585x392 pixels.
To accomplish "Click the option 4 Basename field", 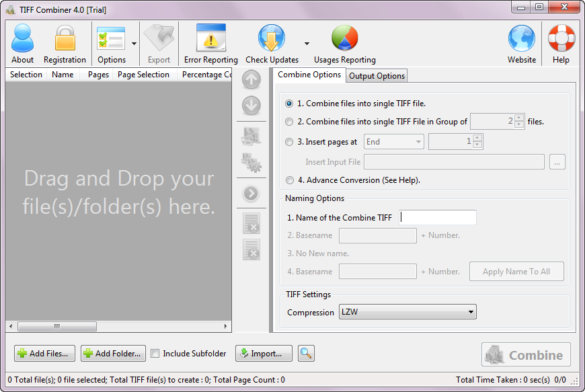I will pos(378,272).
